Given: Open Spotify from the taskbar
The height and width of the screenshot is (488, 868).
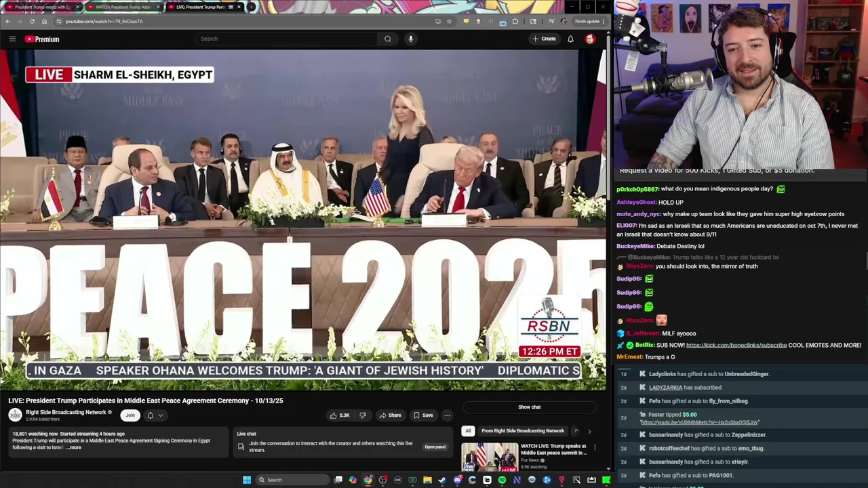Looking at the screenshot, I should (502, 480).
